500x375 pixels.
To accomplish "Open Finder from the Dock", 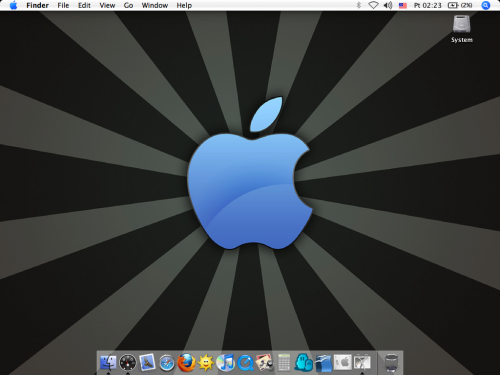I will point(108,362).
